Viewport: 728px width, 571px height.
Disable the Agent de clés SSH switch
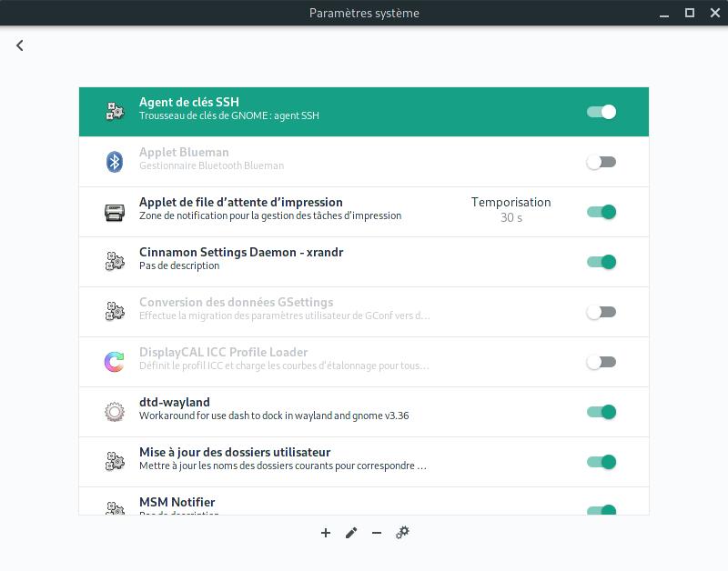click(602, 112)
